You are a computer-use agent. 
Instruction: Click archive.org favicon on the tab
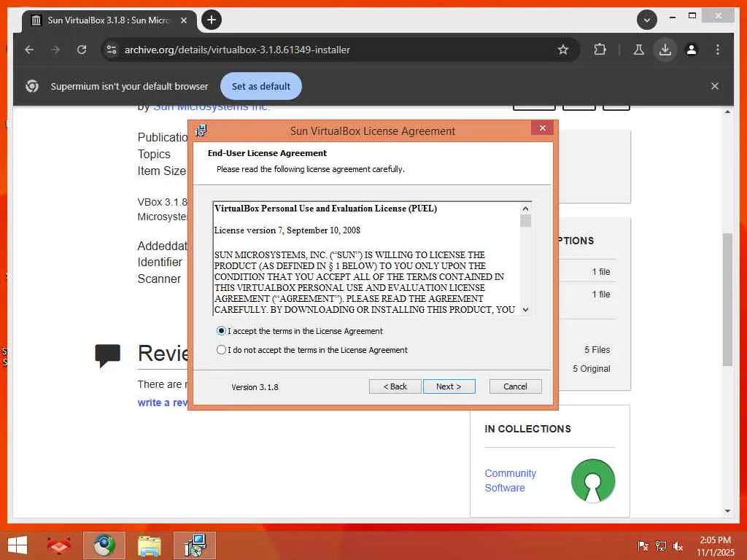(36, 20)
